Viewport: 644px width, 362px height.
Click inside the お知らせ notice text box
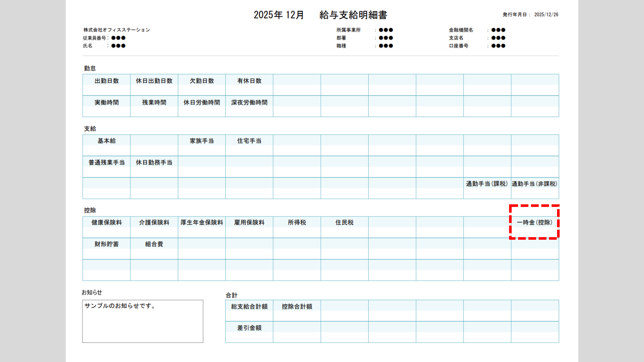click(143, 321)
